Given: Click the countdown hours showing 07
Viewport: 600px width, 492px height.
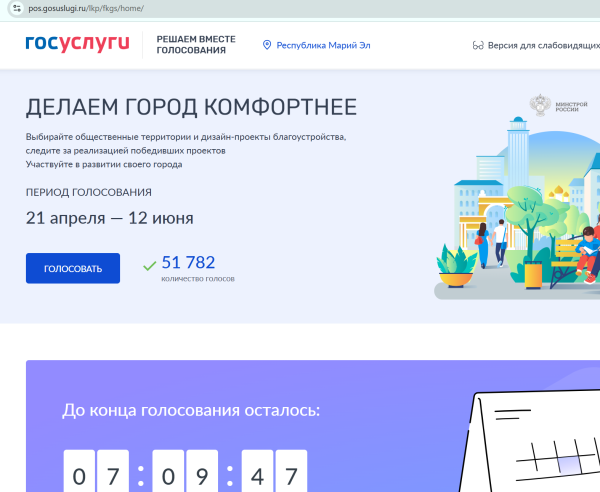Looking at the screenshot, I should point(96,472).
